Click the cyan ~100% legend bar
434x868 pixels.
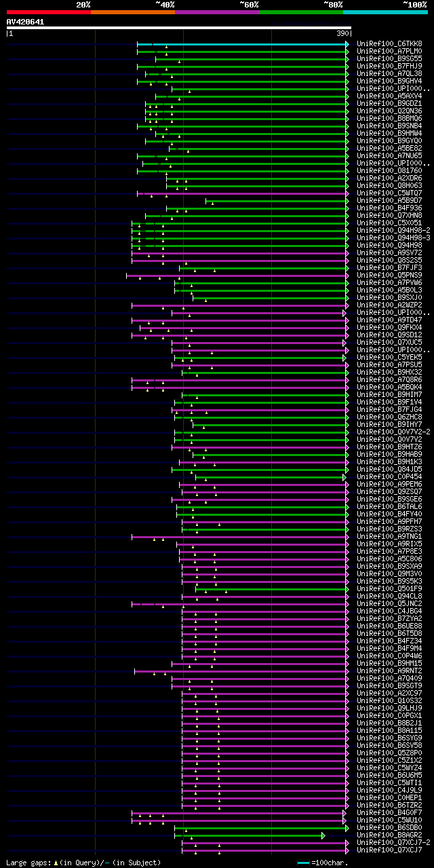tap(385, 12)
